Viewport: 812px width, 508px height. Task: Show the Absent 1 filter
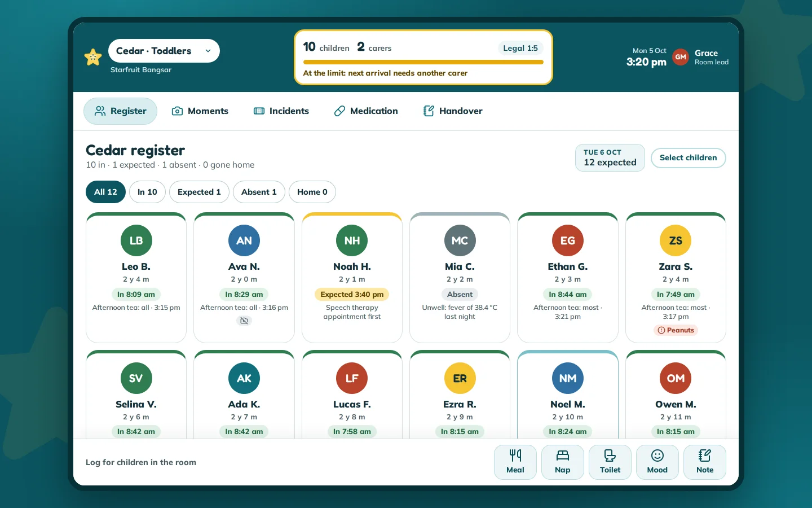[x=259, y=192]
